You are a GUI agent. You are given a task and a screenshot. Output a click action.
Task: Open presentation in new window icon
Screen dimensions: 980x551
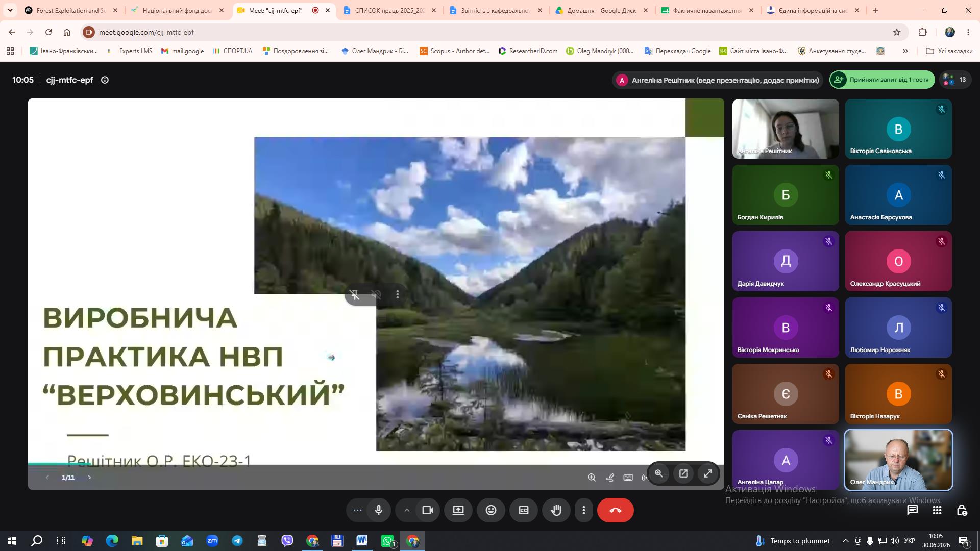pos(683,473)
